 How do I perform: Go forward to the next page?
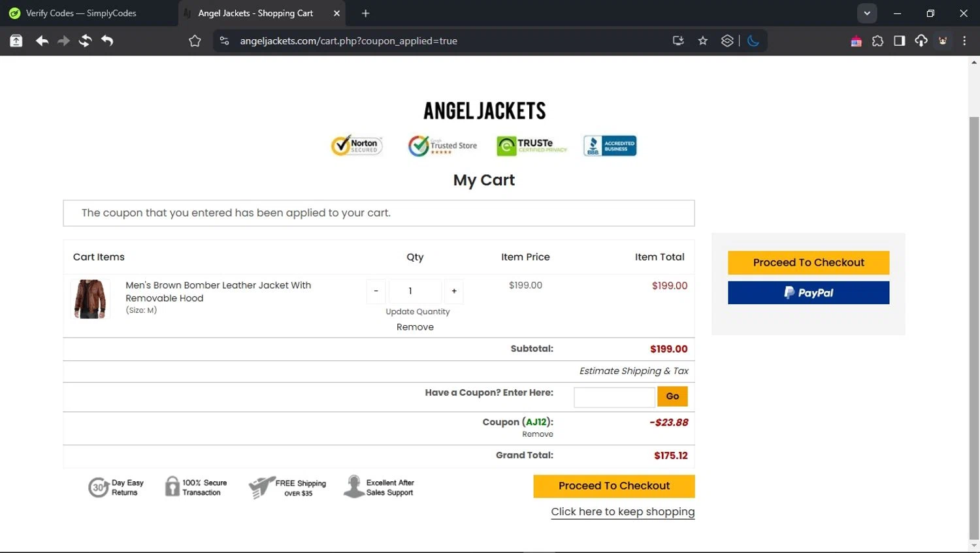63,40
